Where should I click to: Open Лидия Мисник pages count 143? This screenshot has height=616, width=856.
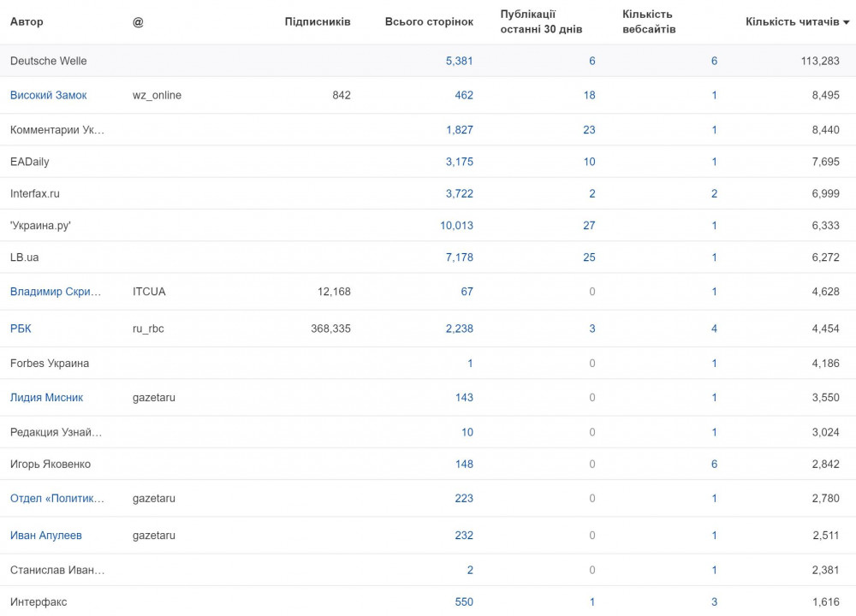pyautogui.click(x=464, y=397)
